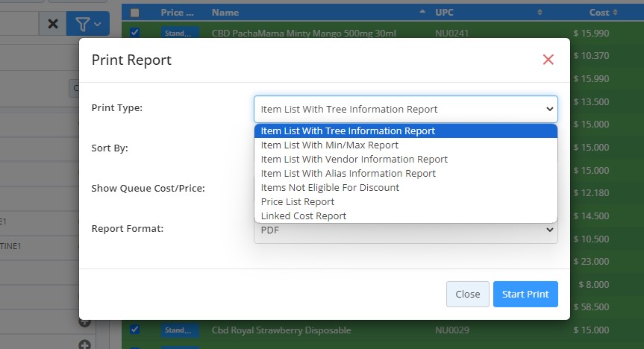Click the Show Queue Cost/Price label
Viewport: 644px width, 349px height.
[148, 189]
